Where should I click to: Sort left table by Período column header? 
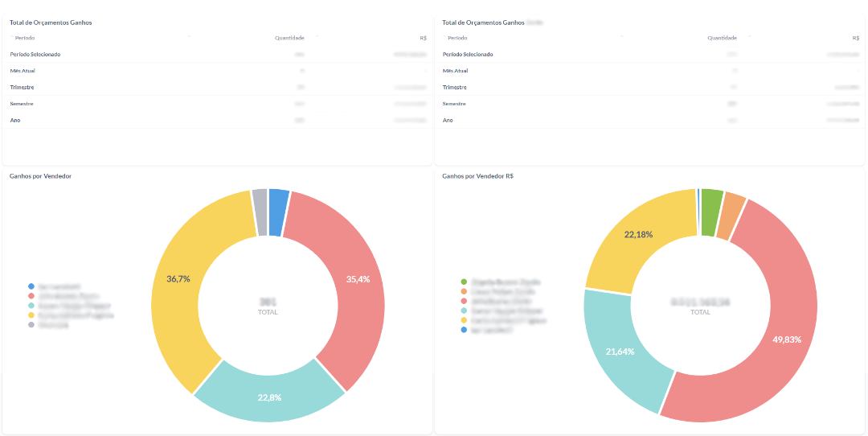(x=25, y=38)
